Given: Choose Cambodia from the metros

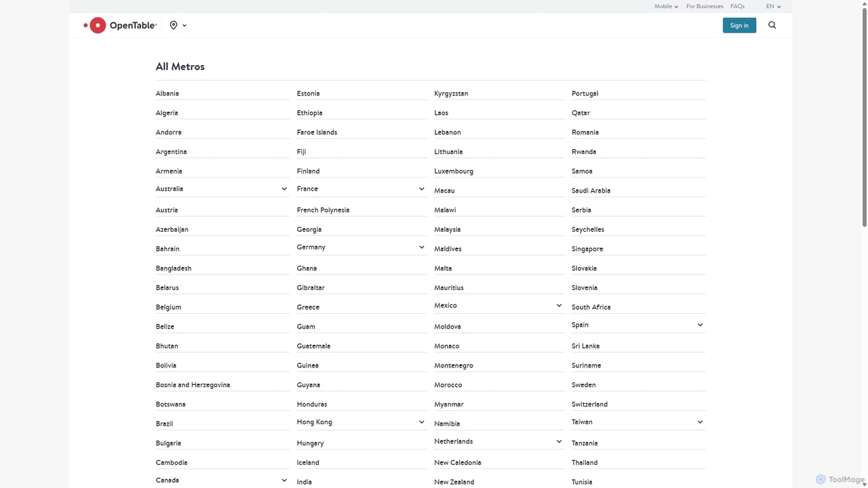Looking at the screenshot, I should point(172,463).
